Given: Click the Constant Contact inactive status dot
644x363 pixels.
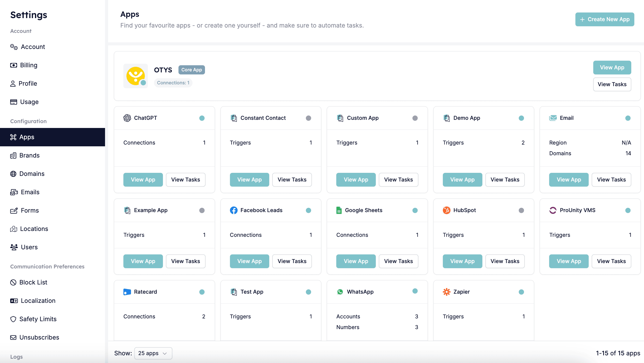Looking at the screenshot, I should tap(308, 118).
